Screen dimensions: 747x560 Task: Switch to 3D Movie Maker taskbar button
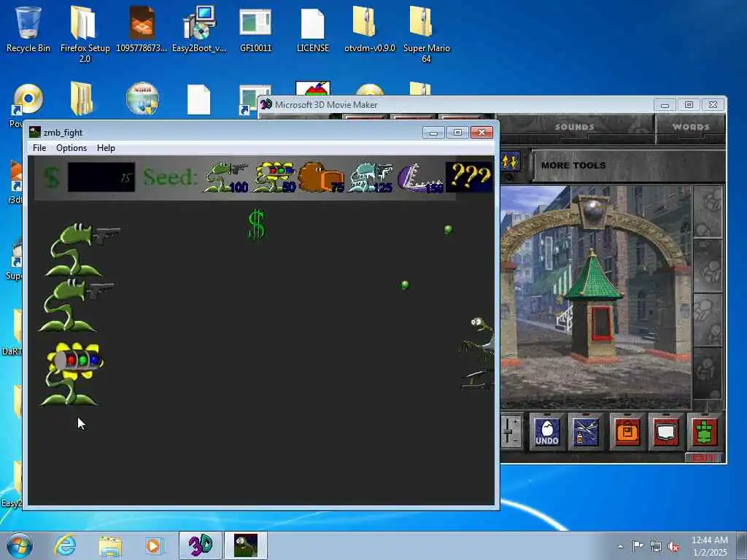coord(201,545)
